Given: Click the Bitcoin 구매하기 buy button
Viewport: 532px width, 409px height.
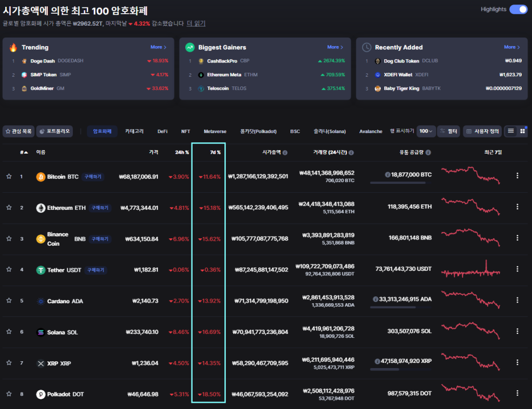Looking at the screenshot, I should pyautogui.click(x=93, y=177).
